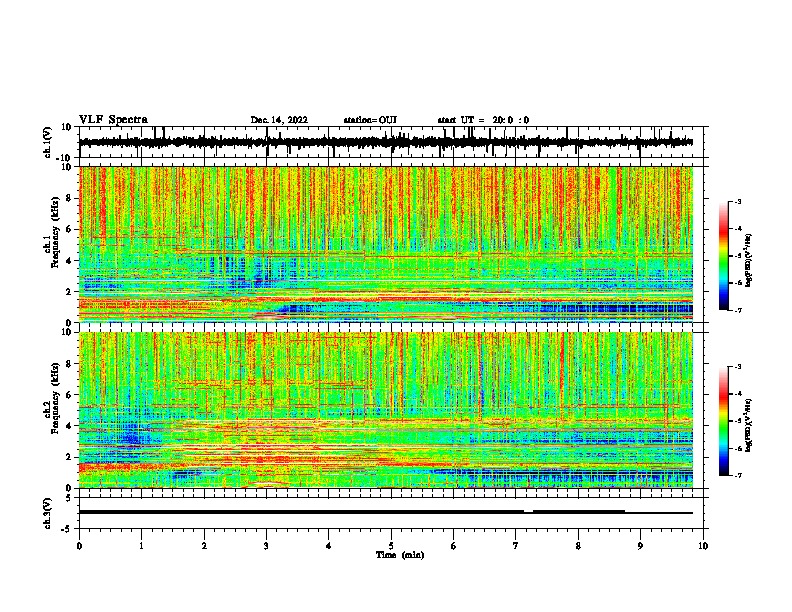Click the ch.1 spectrogram plot area
792x612 pixels.
386,244
